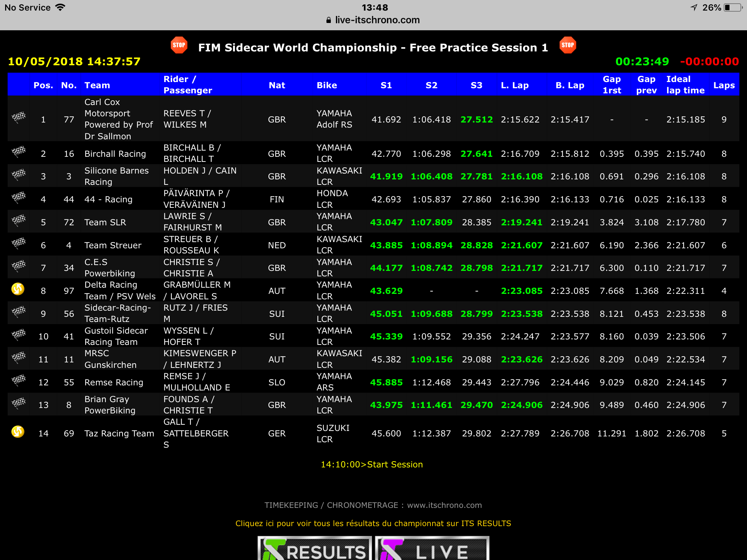Tap the battery indicator in status bar
The image size is (747, 560).
pos(734,8)
